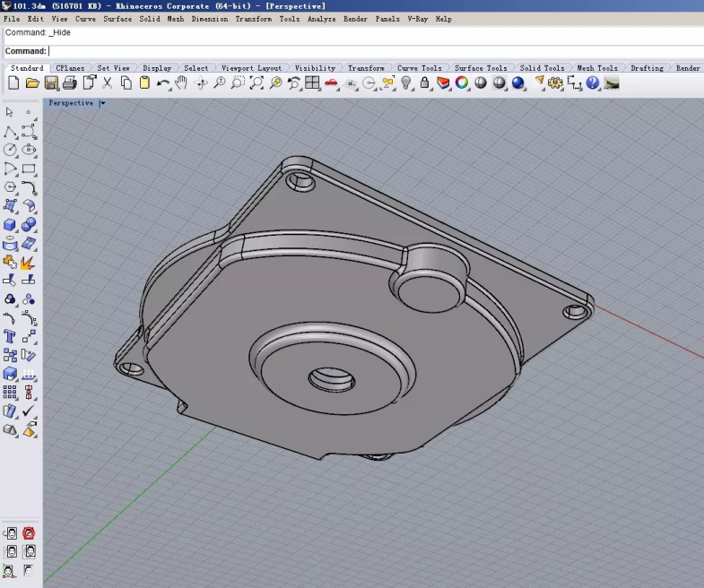Click the Undo arrow icon
The image size is (704, 588).
[163, 83]
